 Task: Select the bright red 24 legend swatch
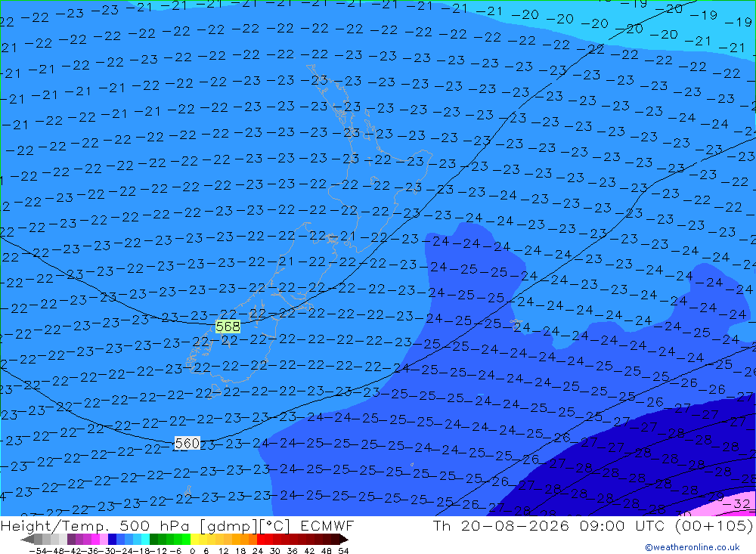261,539
